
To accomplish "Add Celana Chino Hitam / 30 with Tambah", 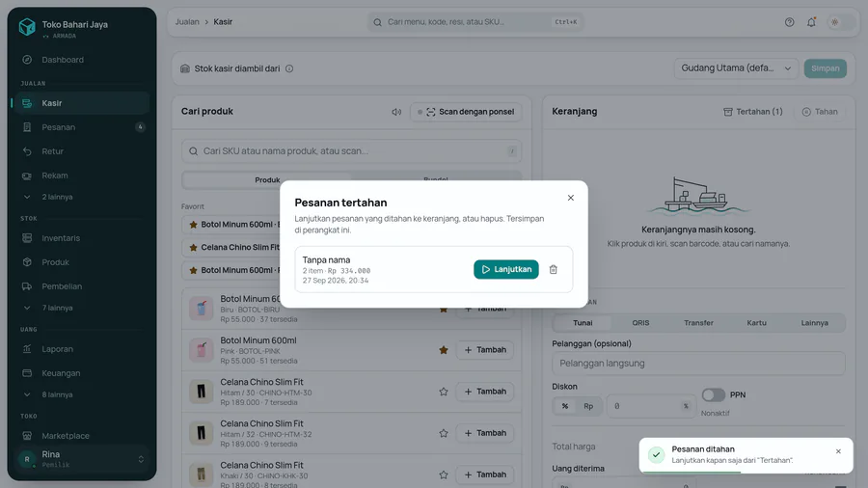I will (485, 392).
